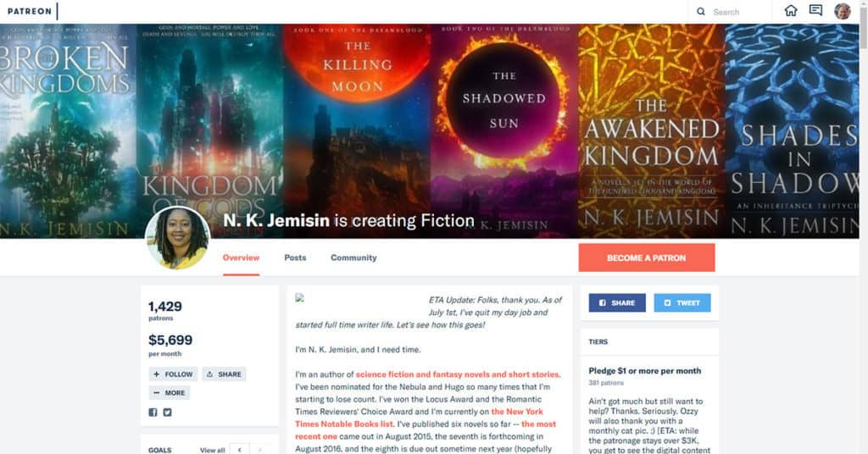Open Facebook icon under Follow button
This screenshot has width=868, height=454.
153,412
